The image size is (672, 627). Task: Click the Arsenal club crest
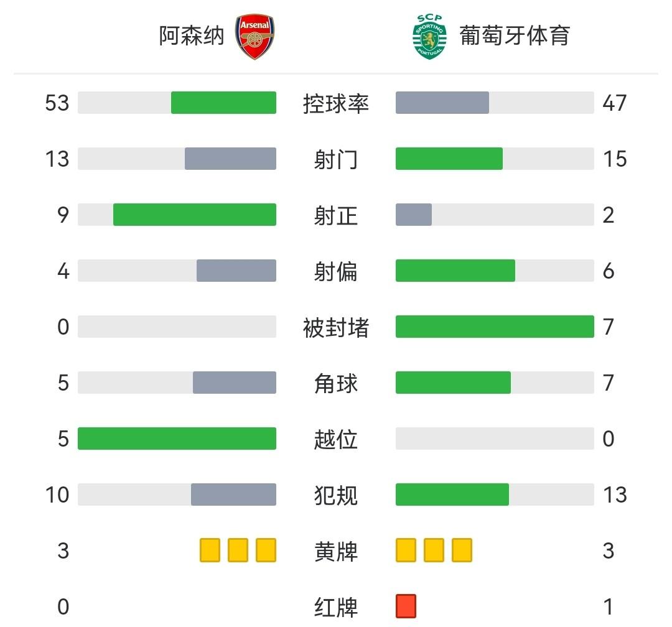[255, 37]
